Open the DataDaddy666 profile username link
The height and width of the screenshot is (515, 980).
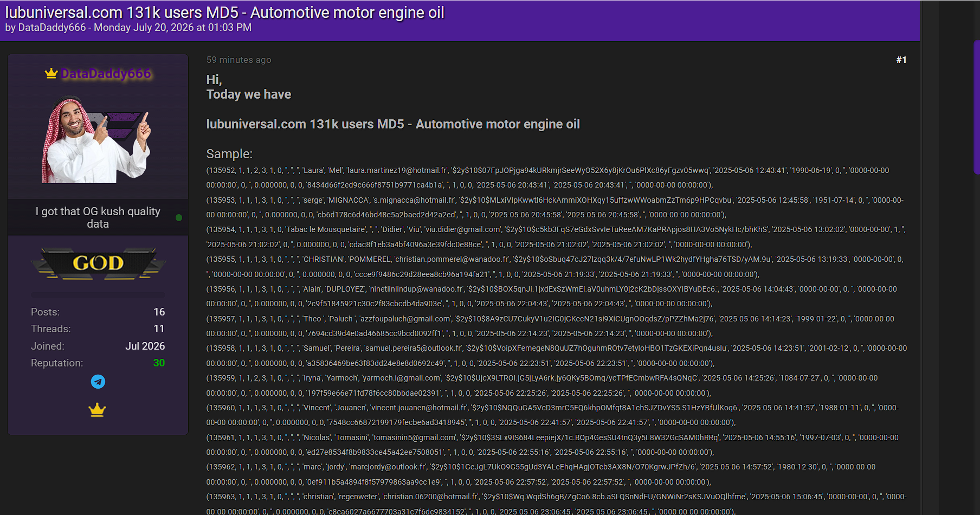(106, 74)
